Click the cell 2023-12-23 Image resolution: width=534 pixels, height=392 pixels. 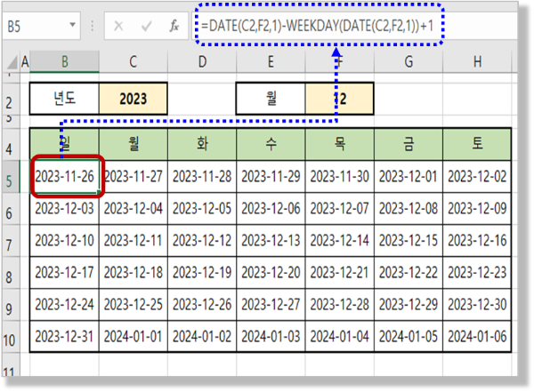click(477, 273)
